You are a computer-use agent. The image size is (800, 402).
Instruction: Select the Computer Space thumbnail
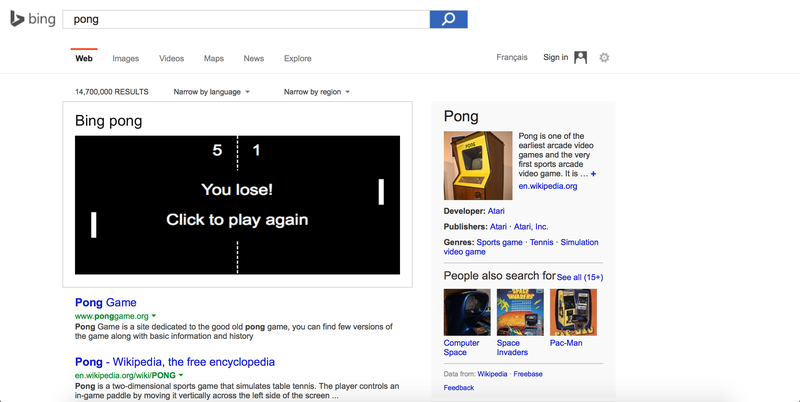[x=467, y=312]
